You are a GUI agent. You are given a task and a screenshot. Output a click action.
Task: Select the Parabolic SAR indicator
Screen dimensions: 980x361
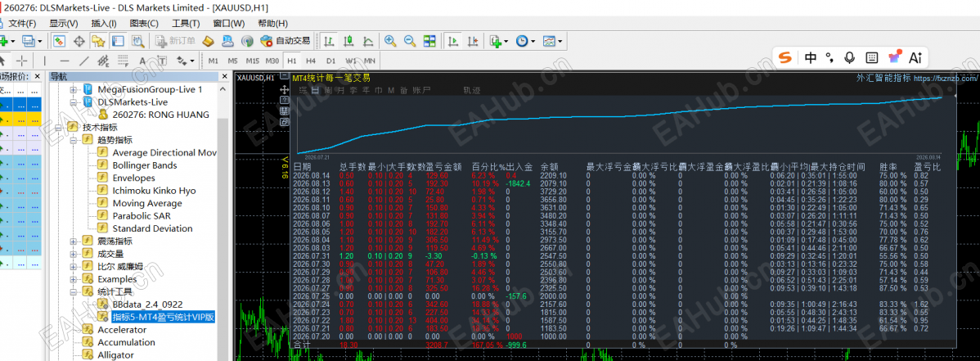click(143, 216)
